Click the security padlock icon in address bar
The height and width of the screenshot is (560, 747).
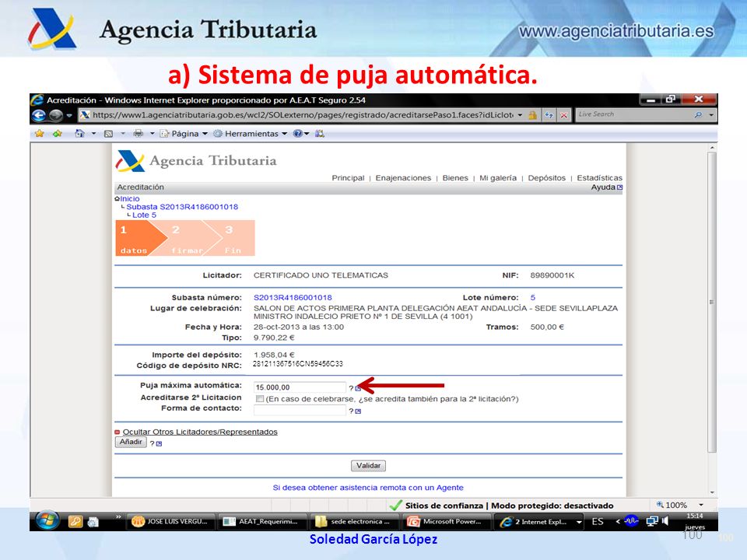click(x=532, y=115)
